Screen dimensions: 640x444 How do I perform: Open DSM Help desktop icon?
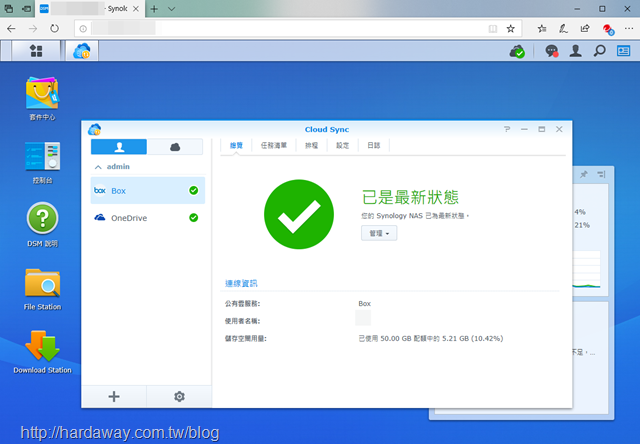42,225
